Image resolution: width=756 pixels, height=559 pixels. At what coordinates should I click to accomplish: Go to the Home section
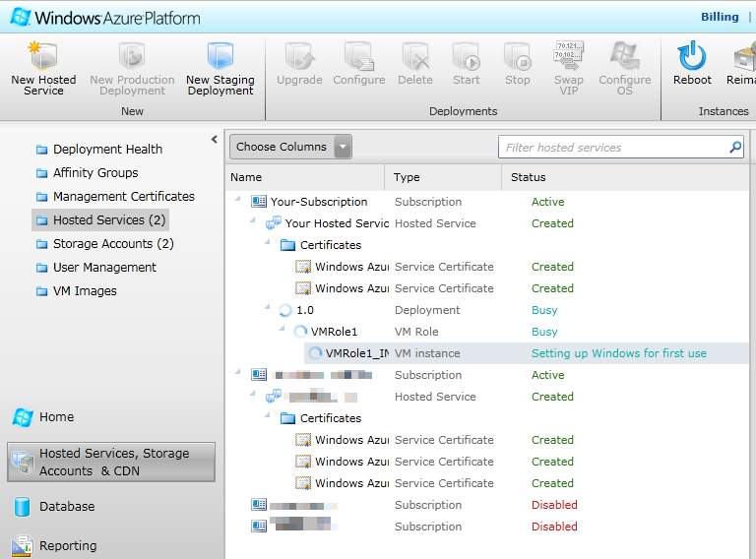(x=56, y=417)
